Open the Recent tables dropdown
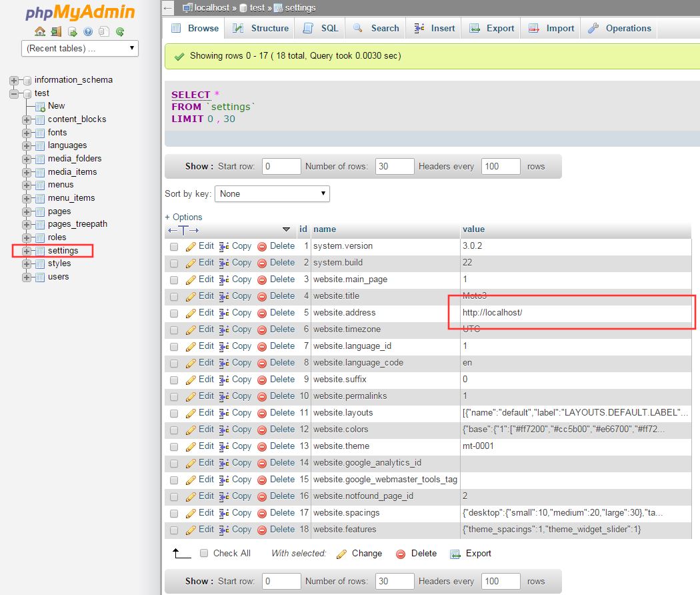The height and width of the screenshot is (595, 700). click(80, 48)
